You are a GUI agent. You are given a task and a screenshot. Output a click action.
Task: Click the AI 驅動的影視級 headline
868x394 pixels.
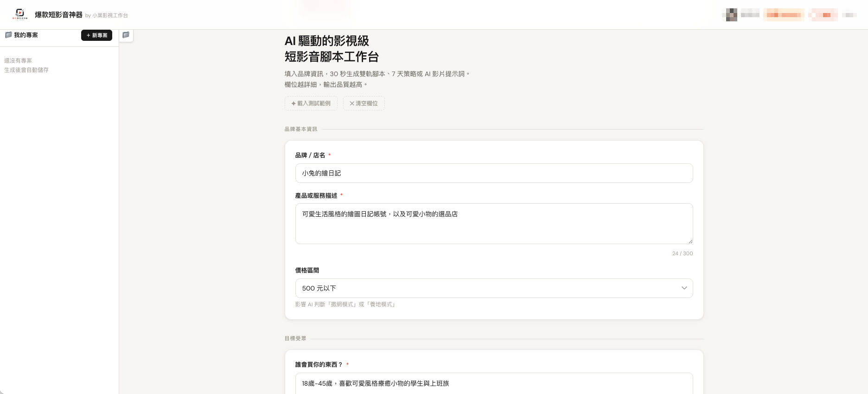click(327, 41)
